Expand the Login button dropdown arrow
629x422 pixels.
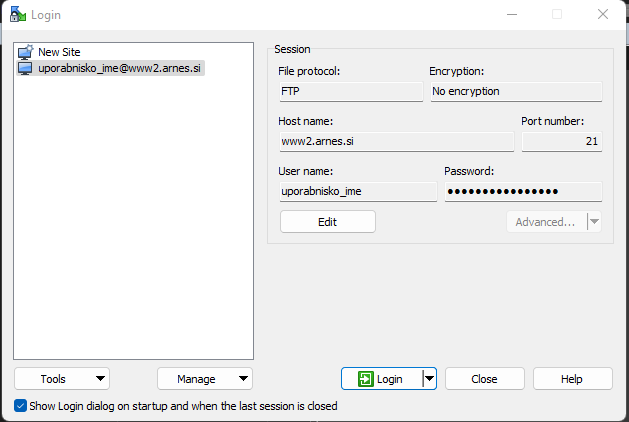click(429, 379)
